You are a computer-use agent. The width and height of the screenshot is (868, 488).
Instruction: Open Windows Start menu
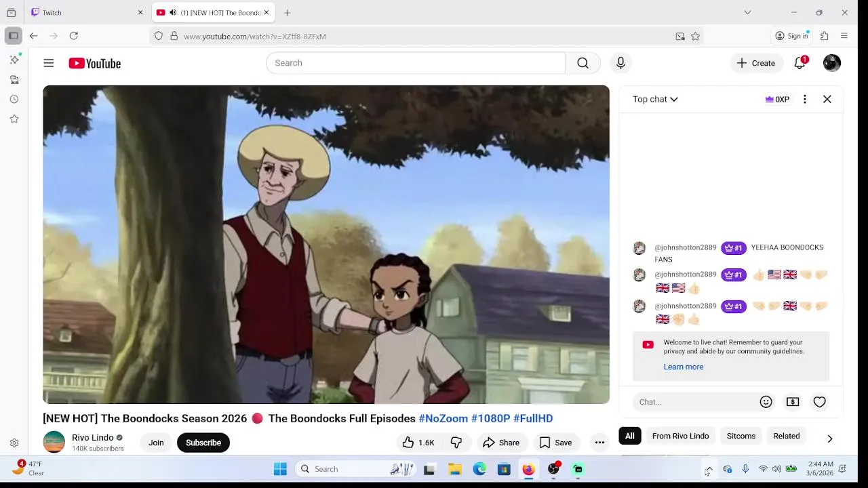point(280,469)
